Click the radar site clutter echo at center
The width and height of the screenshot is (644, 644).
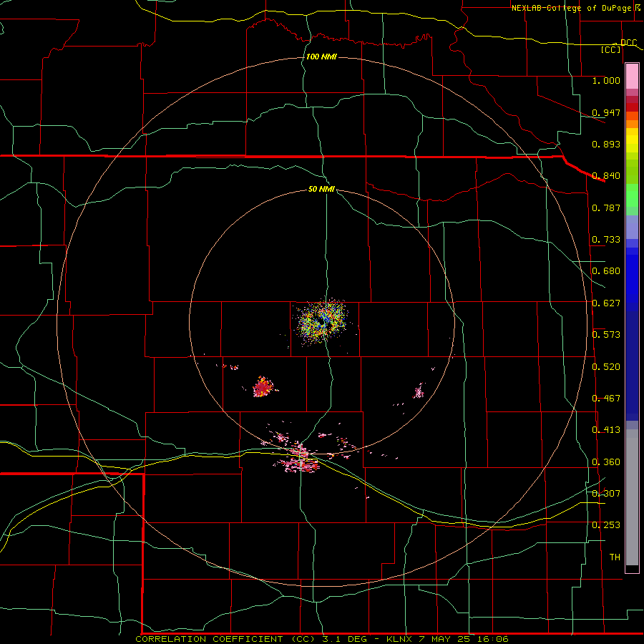coord(321,321)
